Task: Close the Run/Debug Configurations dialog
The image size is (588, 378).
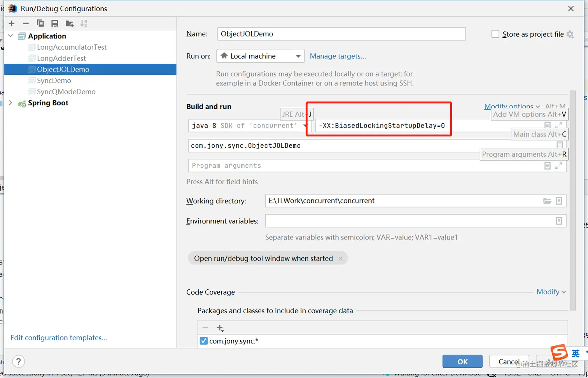Action: pos(571,9)
